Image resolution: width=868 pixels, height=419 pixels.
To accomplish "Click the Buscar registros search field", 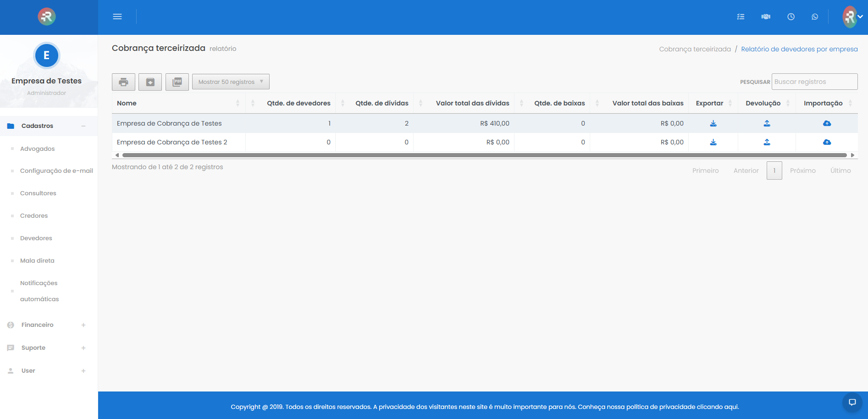I will [814, 82].
